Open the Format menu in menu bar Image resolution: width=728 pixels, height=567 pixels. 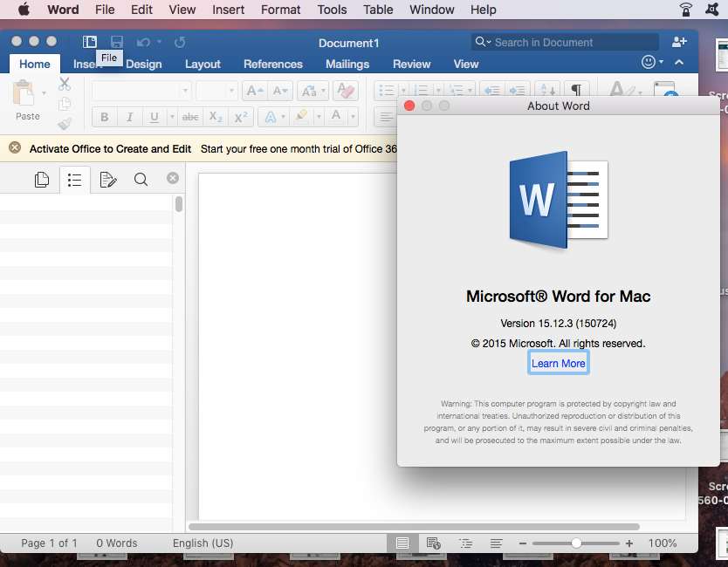click(280, 10)
